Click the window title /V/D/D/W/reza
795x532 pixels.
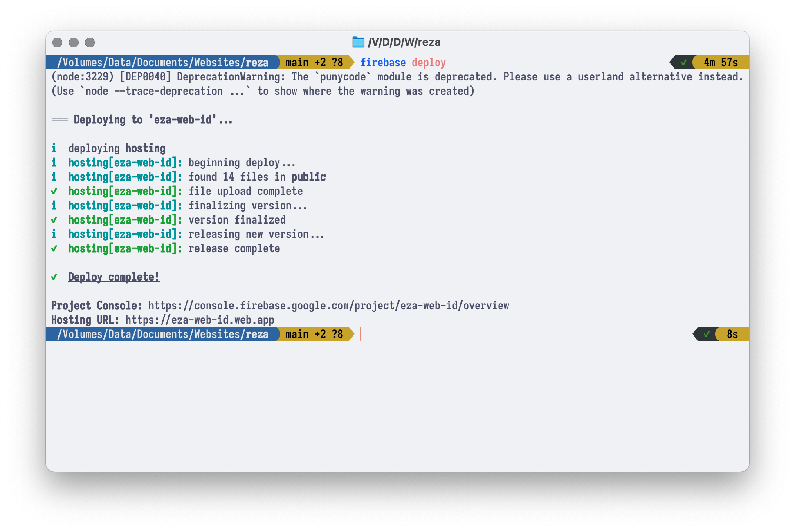pos(404,42)
